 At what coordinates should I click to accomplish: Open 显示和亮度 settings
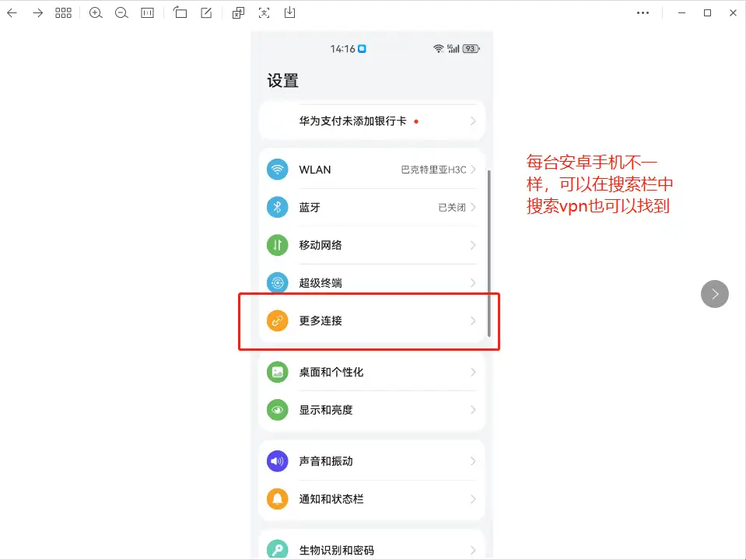[372, 410]
